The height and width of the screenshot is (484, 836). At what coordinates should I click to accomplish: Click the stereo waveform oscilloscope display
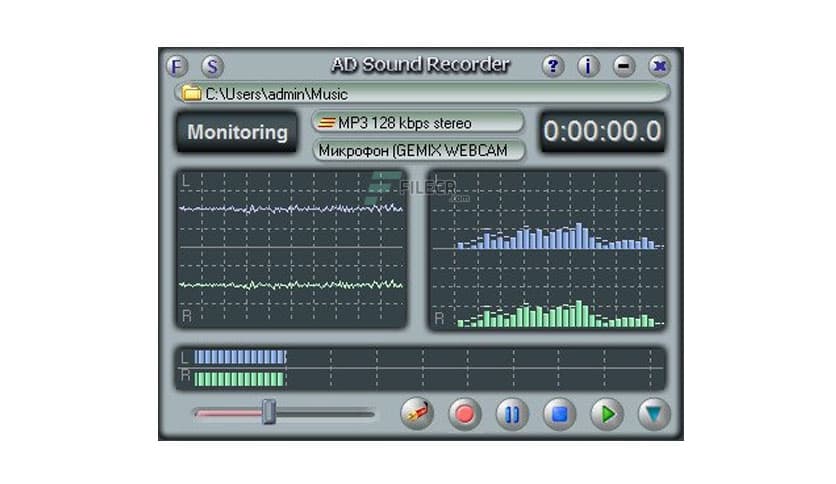tap(292, 249)
